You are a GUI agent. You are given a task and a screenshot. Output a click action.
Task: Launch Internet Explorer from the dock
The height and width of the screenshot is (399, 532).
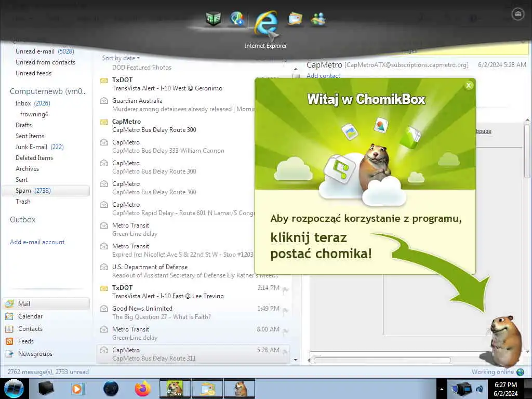(x=267, y=23)
